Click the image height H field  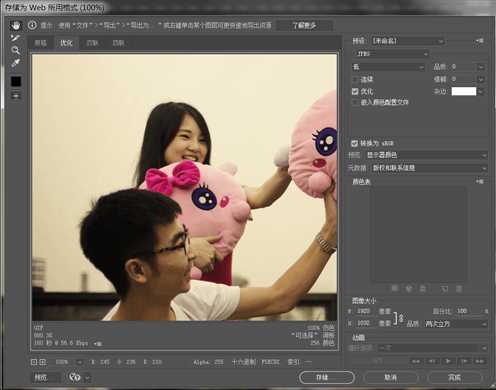point(365,323)
